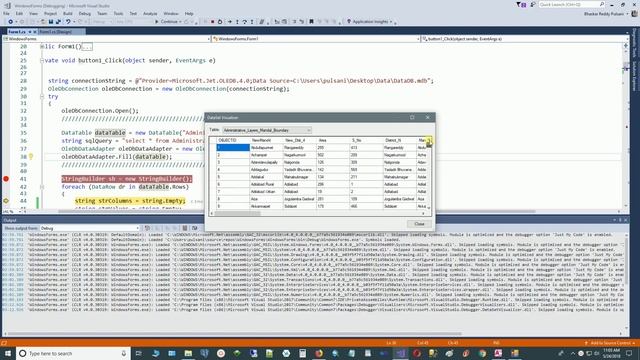Screen dimensions: 640x360
Task: Click the 'Adilabad Rural' cell in the grid
Action: coord(266,184)
